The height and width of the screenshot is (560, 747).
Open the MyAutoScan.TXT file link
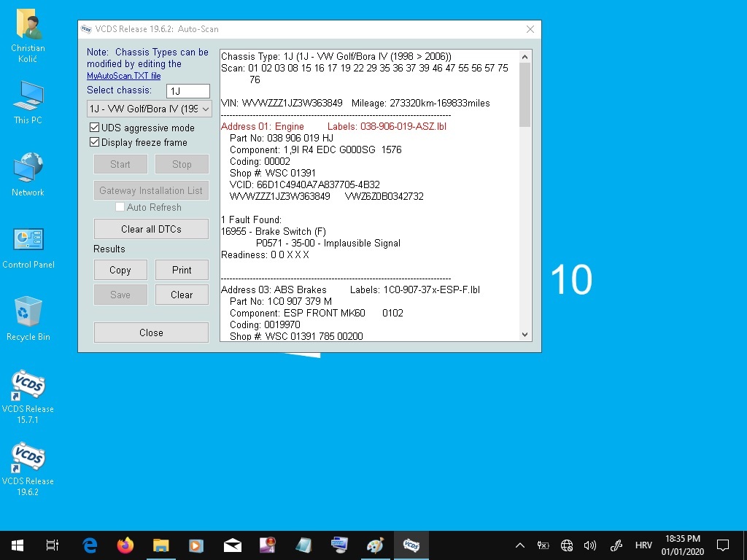(x=123, y=76)
